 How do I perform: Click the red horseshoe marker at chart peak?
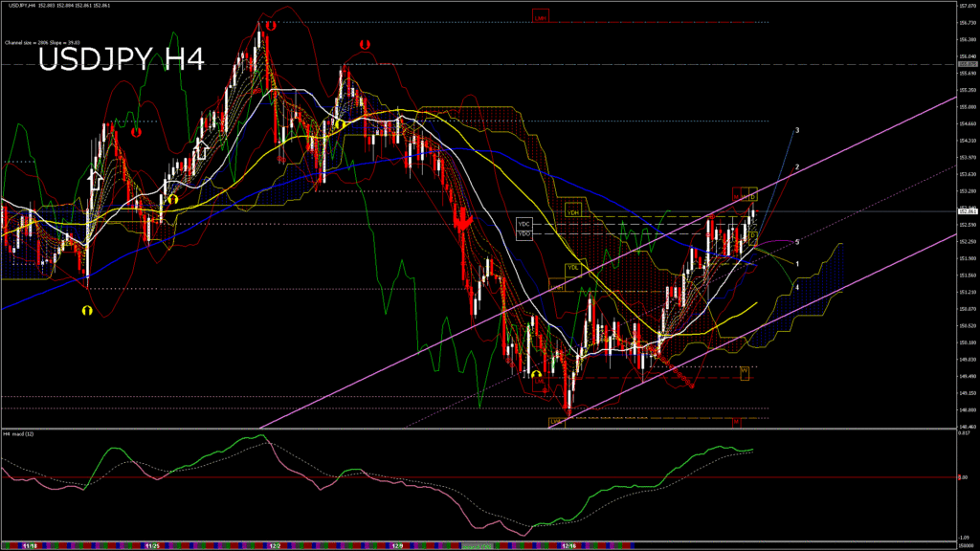(x=271, y=27)
